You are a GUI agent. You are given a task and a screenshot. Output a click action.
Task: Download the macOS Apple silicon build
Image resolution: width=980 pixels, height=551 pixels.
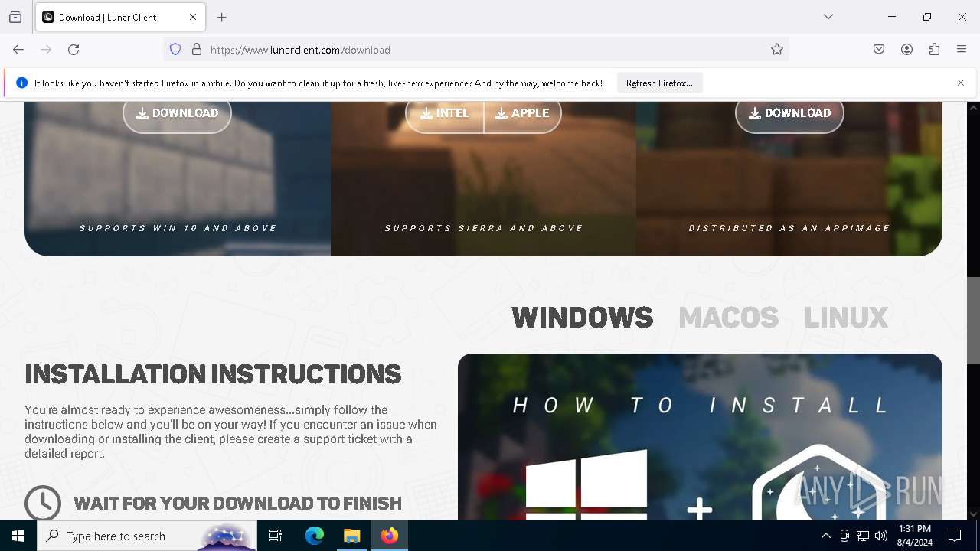(523, 113)
